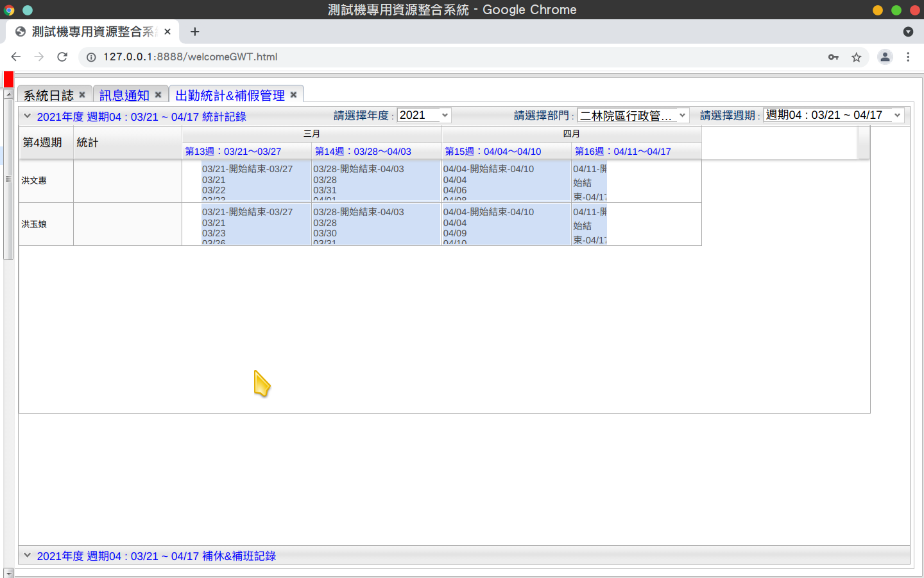Click the address bar URL field
Screen dimensions: 924x578
pos(449,57)
